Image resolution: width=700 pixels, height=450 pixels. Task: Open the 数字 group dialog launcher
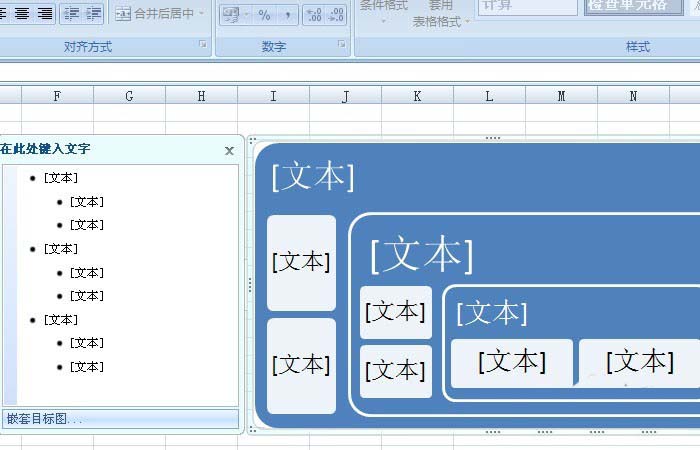342,44
